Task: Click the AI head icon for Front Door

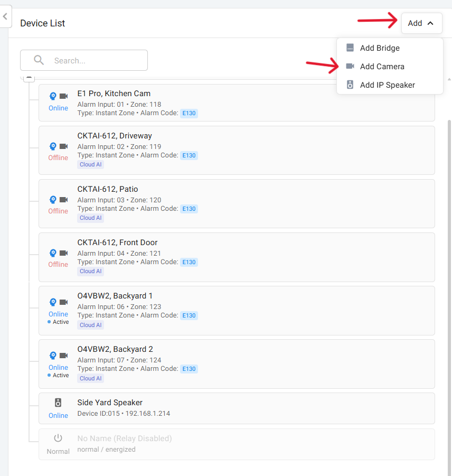Action: click(x=53, y=253)
